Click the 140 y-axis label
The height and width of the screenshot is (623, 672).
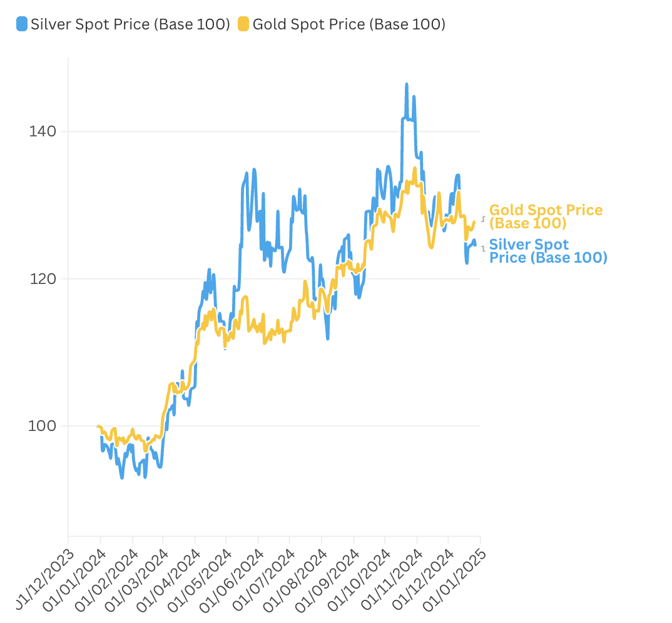coord(43,131)
